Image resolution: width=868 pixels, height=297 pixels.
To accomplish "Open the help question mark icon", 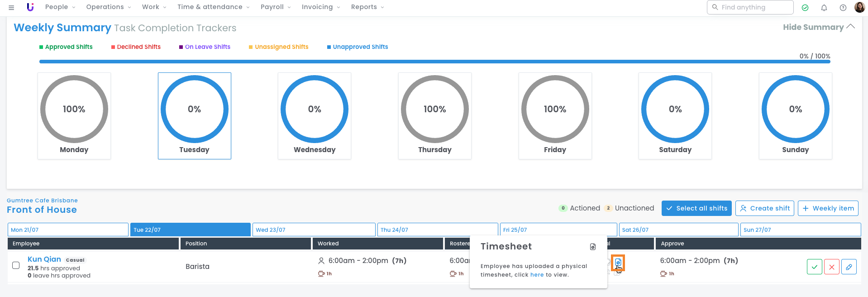I will (x=843, y=7).
